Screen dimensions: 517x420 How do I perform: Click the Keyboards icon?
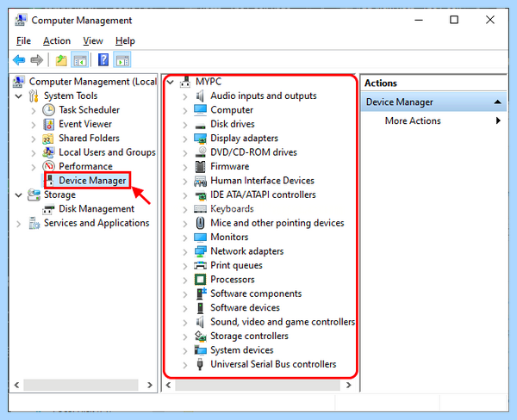200,209
